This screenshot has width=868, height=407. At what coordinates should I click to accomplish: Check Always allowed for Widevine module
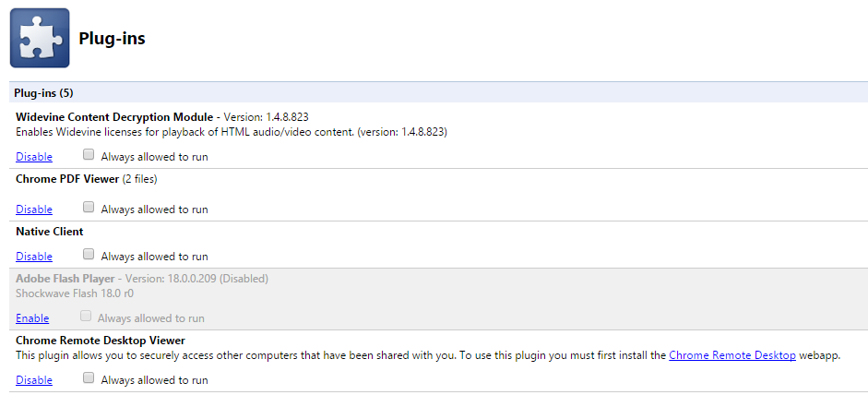[89, 155]
